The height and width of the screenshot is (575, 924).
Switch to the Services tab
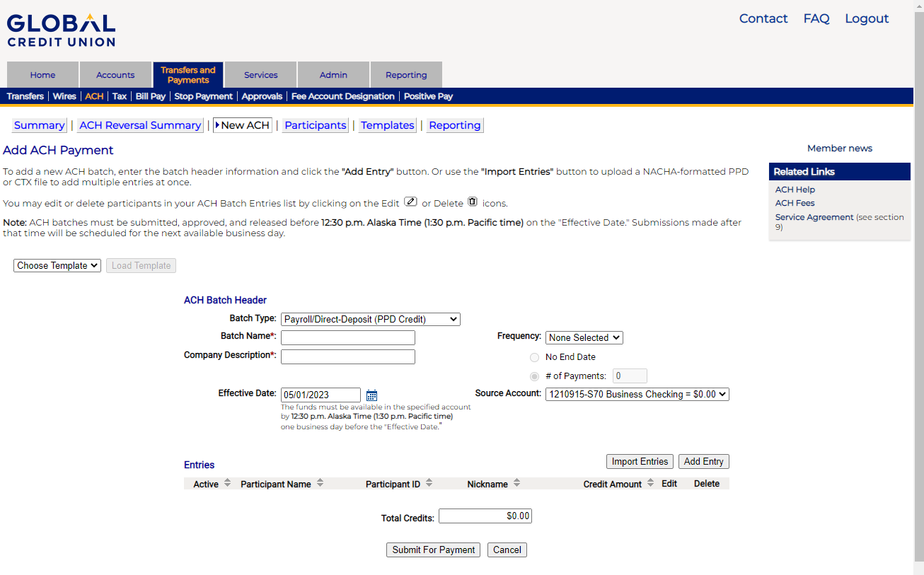click(260, 75)
